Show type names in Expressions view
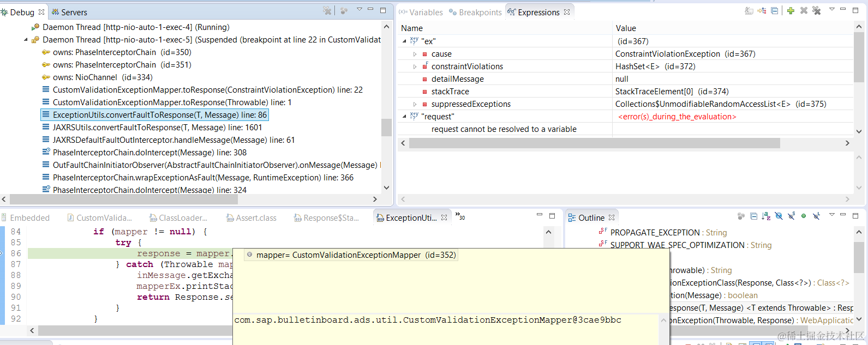Viewport: 868px width, 345px height. (x=749, y=11)
